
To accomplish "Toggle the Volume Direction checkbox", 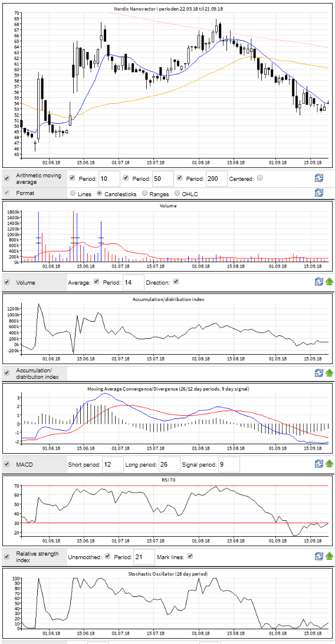I will point(176,281).
